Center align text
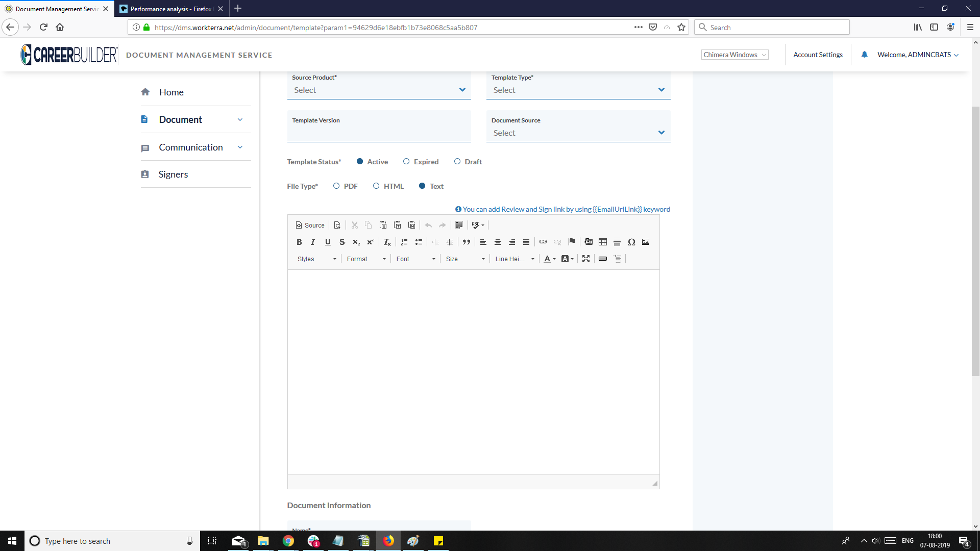 (498, 242)
